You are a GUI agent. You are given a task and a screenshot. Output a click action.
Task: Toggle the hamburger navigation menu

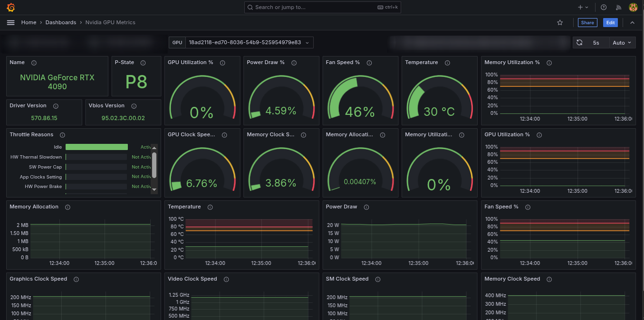11,22
